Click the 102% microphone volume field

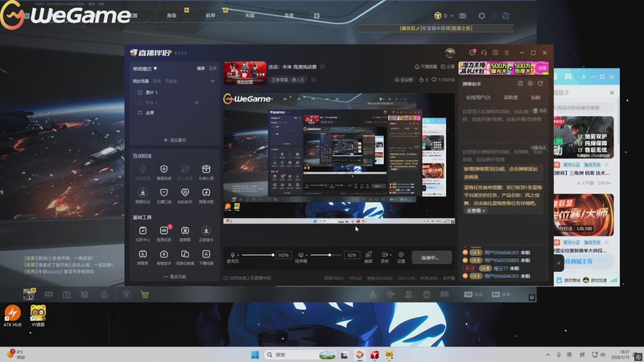(x=283, y=255)
